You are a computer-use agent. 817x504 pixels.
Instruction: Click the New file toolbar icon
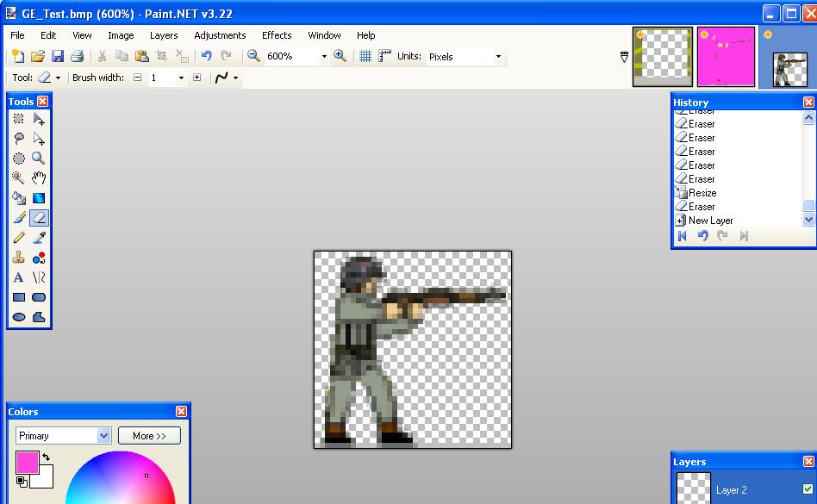coord(18,56)
